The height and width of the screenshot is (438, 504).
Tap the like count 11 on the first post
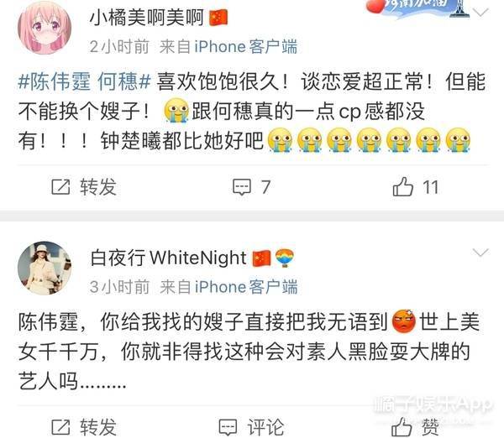tap(430, 187)
